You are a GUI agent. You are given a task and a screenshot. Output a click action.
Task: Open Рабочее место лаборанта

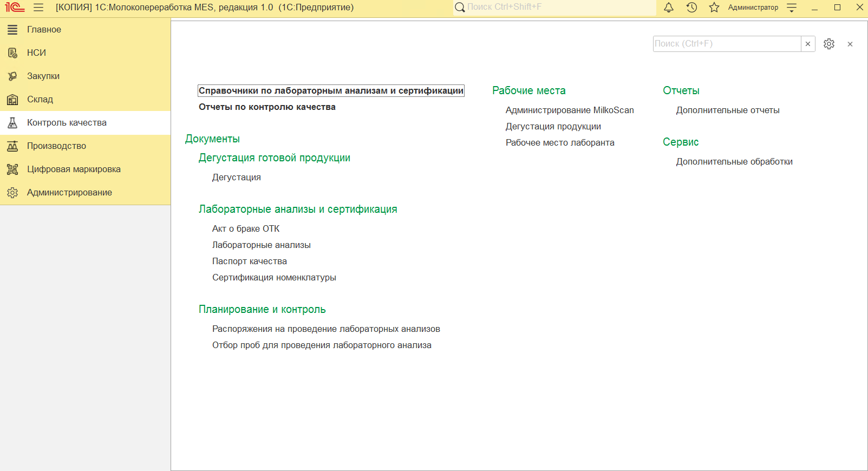(x=560, y=143)
